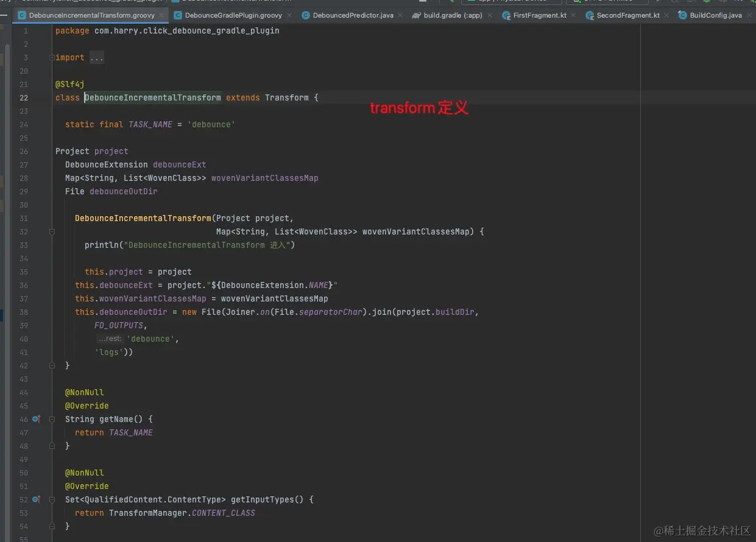Image resolution: width=756 pixels, height=542 pixels.
Task: Click the TASK_NAME constant declaration on line 24
Action: point(150,124)
